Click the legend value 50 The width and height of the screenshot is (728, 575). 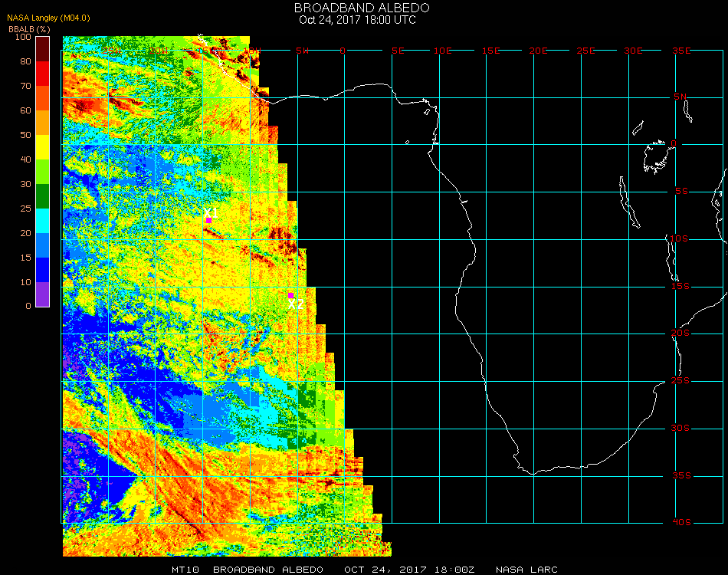25,135
